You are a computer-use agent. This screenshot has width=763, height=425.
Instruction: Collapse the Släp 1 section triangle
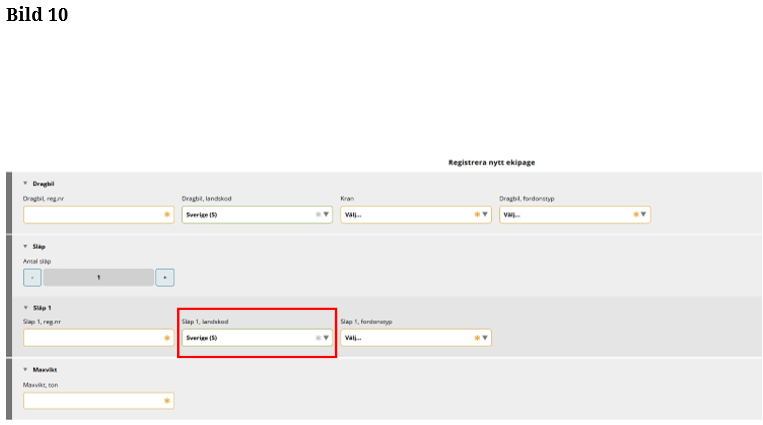[x=25, y=307]
